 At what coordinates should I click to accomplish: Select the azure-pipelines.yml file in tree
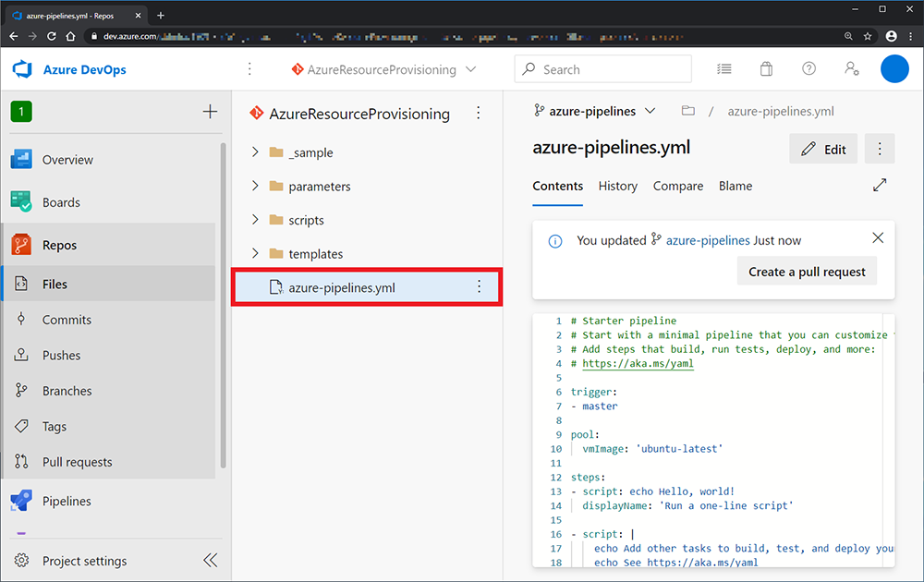[367, 287]
